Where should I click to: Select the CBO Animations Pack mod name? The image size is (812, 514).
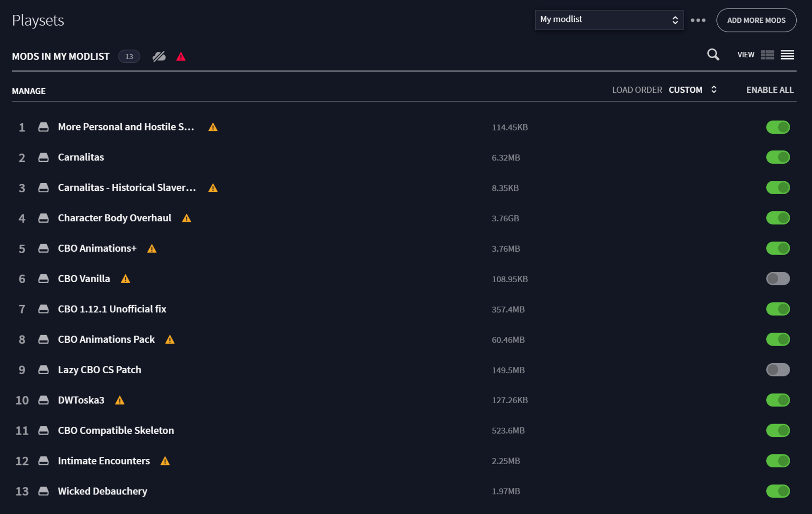[107, 340]
